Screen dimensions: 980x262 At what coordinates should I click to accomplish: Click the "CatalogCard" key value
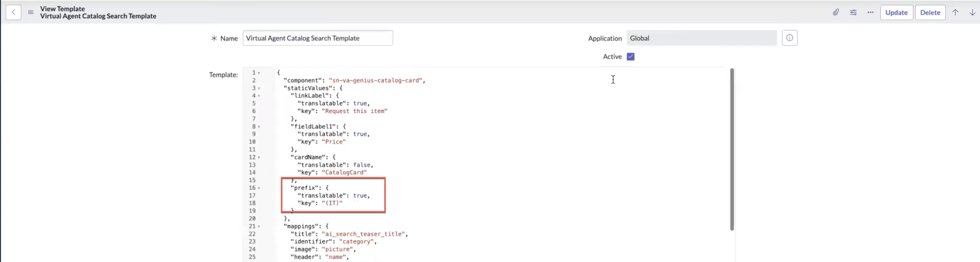click(344, 172)
